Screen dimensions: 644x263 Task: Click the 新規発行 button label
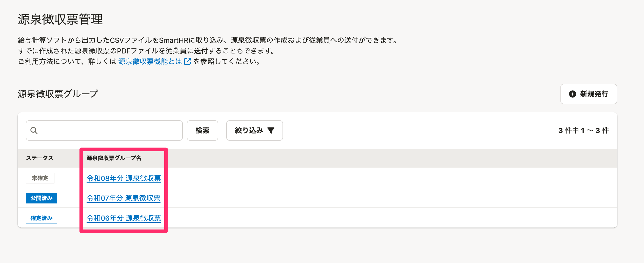(x=594, y=94)
